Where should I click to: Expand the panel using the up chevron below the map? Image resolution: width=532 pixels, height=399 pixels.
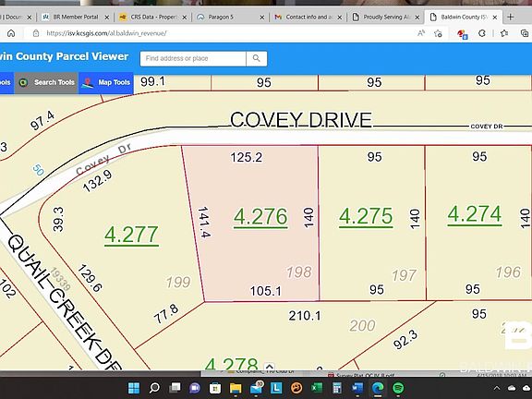click(270, 367)
